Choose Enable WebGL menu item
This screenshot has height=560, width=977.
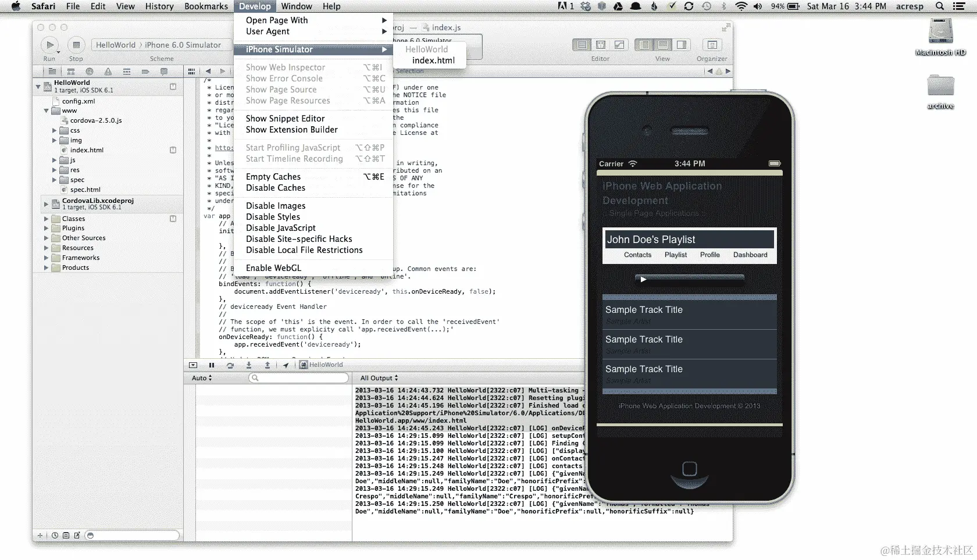point(313,268)
